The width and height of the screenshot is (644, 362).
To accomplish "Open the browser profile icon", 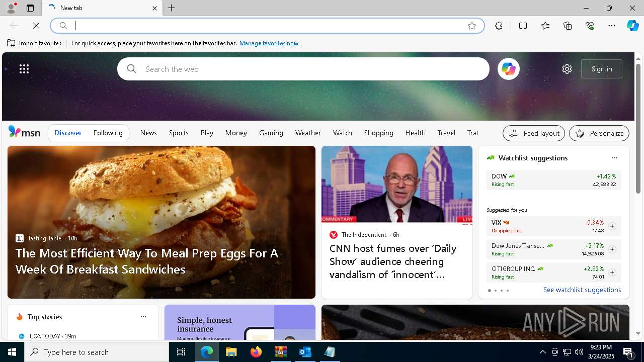I will pyautogui.click(x=11, y=8).
